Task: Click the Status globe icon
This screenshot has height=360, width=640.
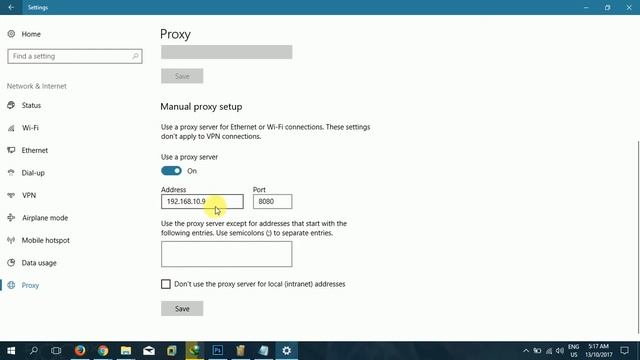Action: (11, 105)
